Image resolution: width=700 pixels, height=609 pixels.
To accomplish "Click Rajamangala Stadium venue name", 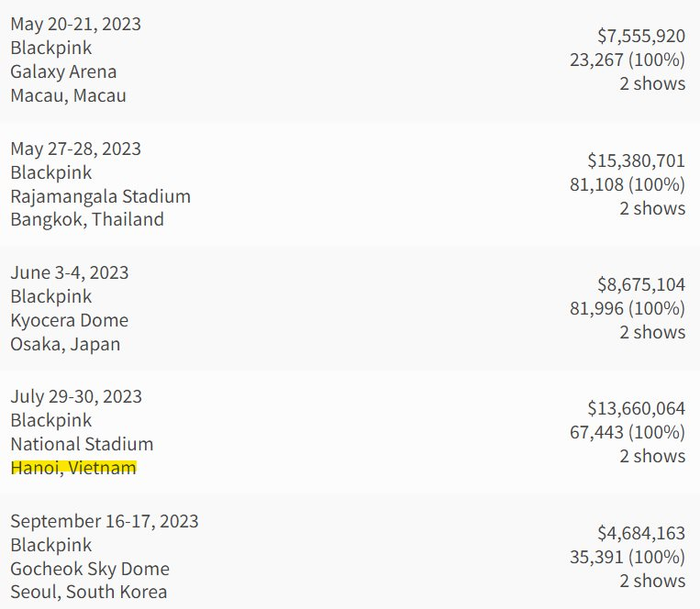I will (x=100, y=196).
